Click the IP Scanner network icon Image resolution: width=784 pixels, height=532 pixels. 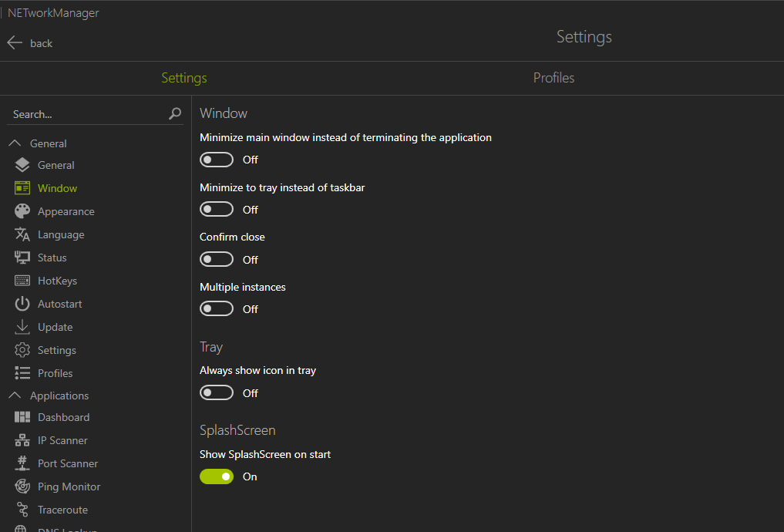(22, 440)
